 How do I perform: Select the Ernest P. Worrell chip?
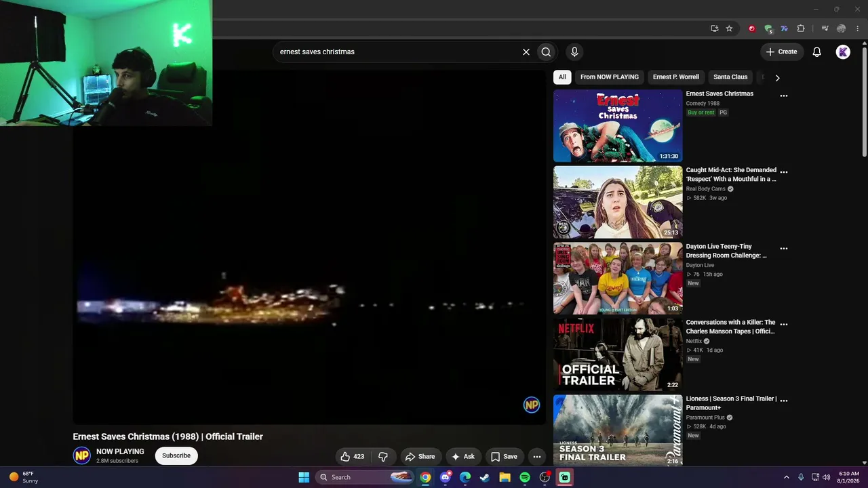675,77
